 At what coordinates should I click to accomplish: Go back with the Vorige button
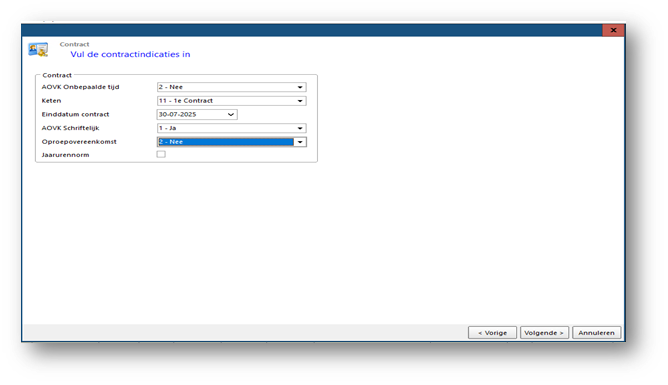492,333
